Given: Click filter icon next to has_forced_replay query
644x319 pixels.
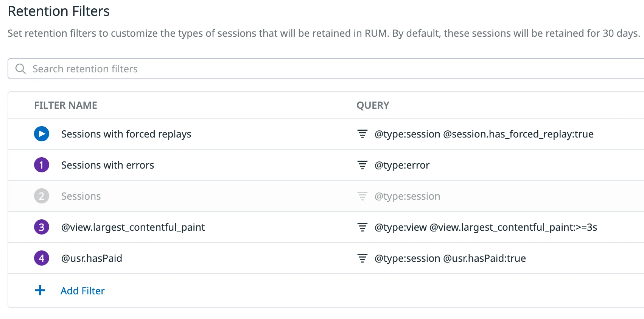Looking at the screenshot, I should [x=362, y=134].
